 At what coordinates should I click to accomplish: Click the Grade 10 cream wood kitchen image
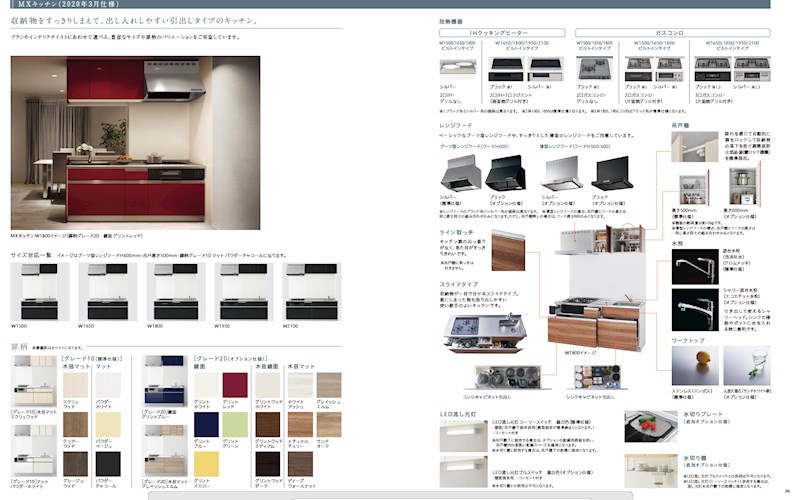coord(34,382)
